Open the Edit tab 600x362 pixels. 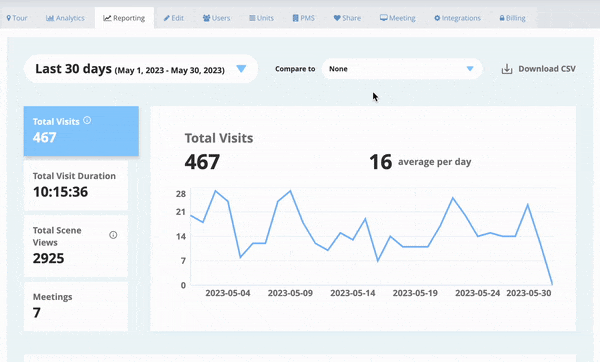[174, 18]
